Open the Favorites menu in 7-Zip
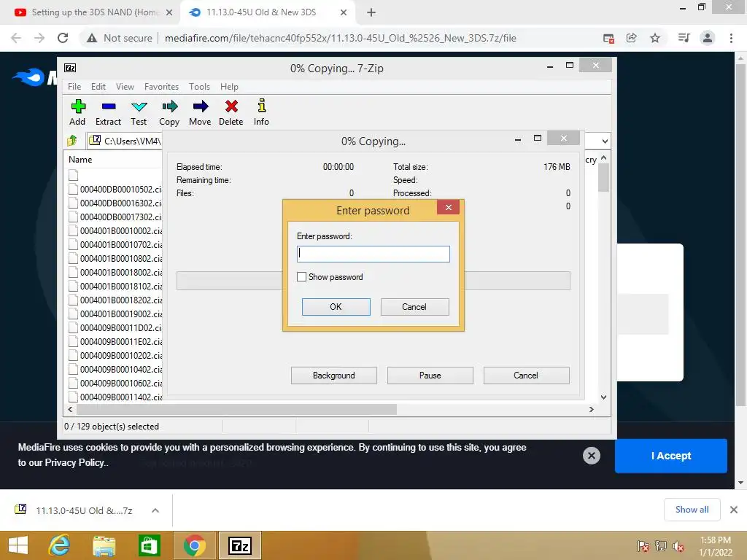Screen dimensions: 747x560 click(x=161, y=87)
